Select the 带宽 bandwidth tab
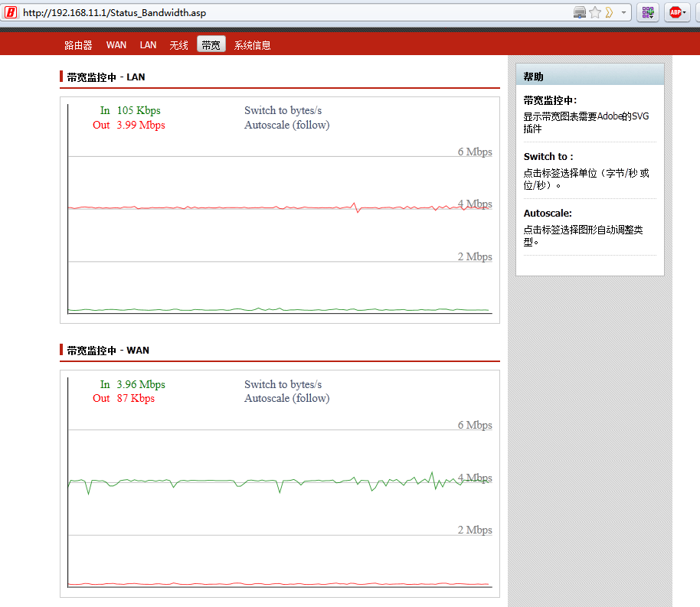The height and width of the screenshot is (607, 700). pyautogui.click(x=211, y=44)
